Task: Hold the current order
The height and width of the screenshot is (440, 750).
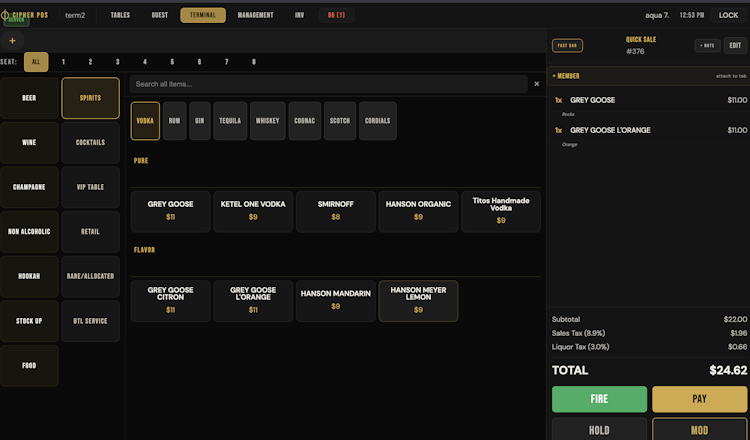Action: click(599, 429)
